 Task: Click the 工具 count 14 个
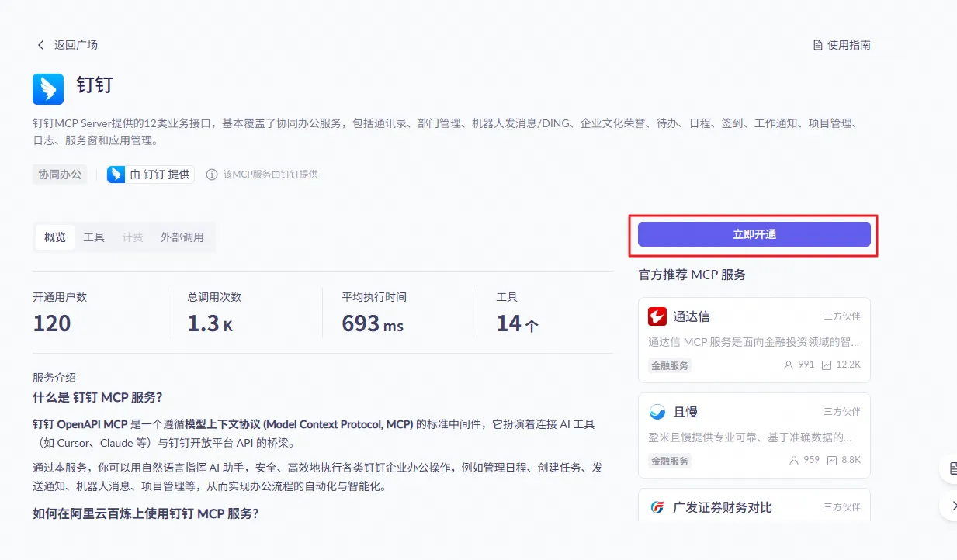pyautogui.click(x=517, y=323)
